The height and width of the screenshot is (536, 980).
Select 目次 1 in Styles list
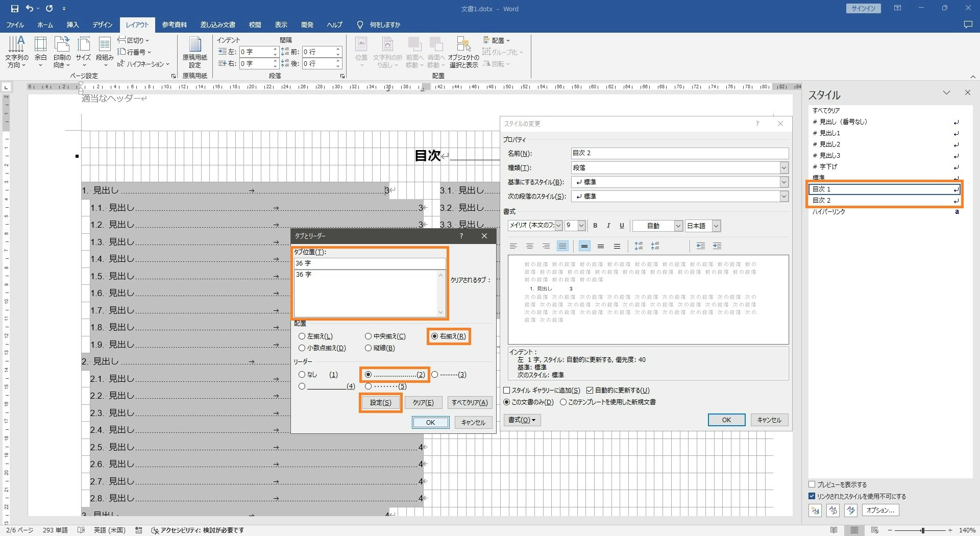[x=885, y=189]
